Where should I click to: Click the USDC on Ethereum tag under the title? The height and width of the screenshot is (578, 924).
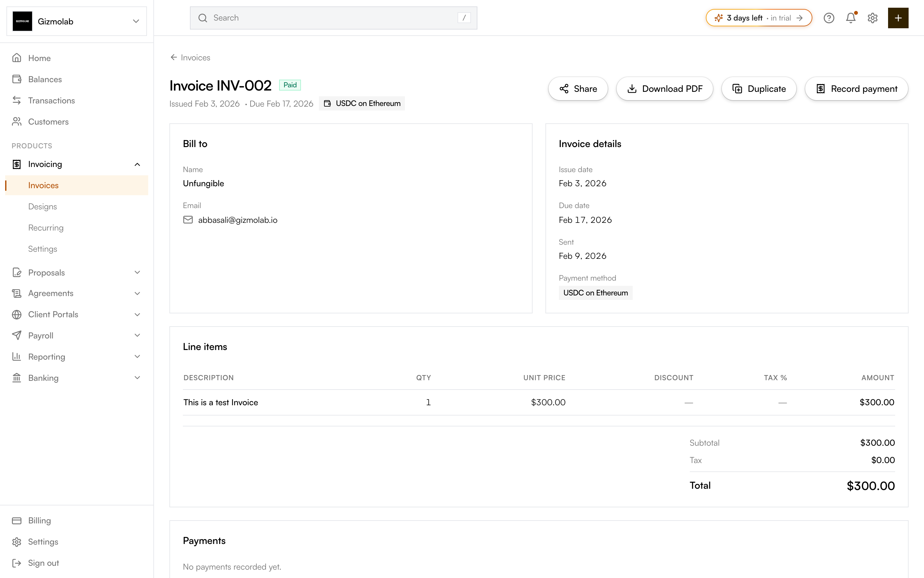(362, 103)
